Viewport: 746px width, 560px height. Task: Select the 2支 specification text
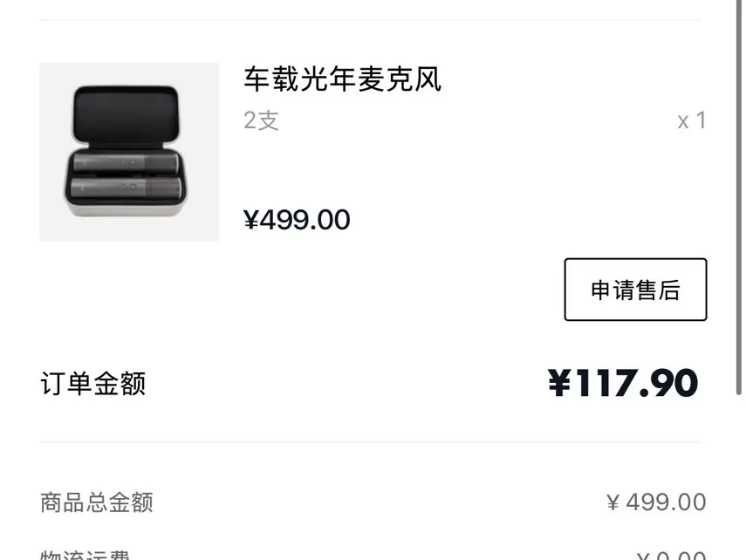click(261, 120)
